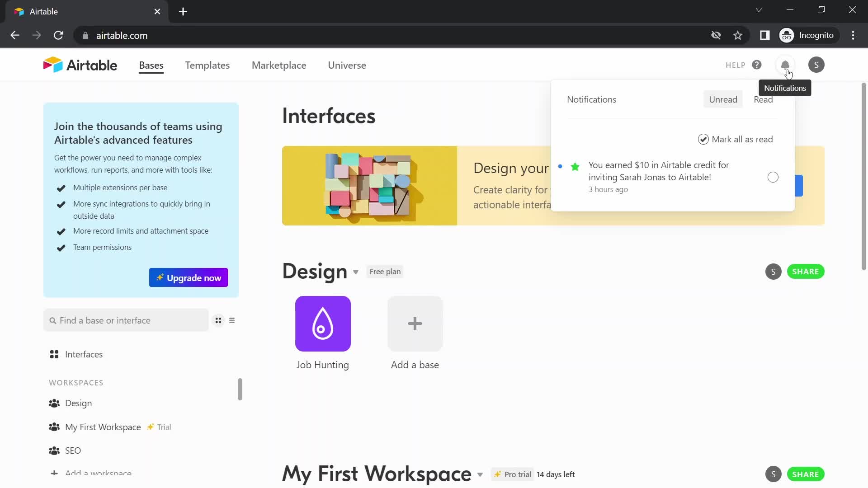868x488 pixels.
Task: Click the Interfaces sidebar icon
Action: [x=54, y=354]
